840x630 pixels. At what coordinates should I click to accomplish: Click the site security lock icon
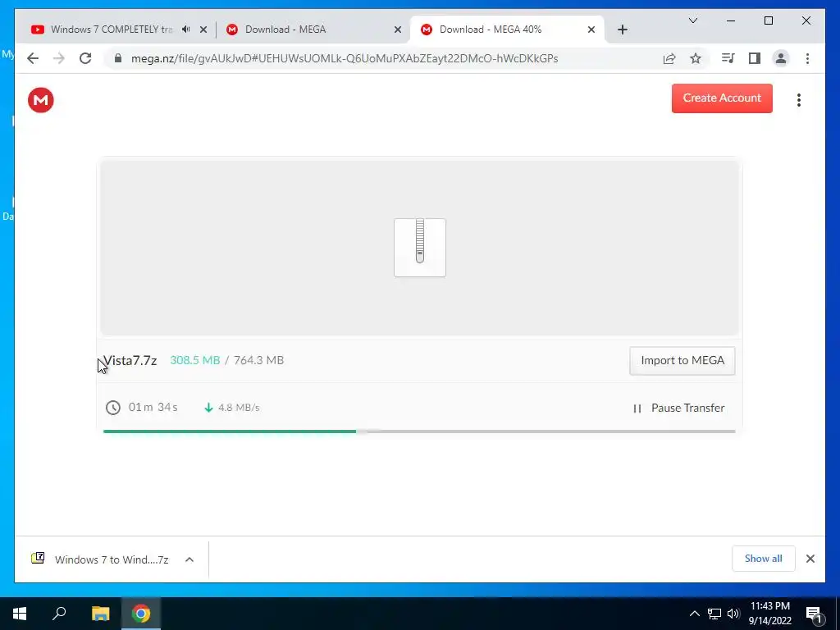pos(118,58)
